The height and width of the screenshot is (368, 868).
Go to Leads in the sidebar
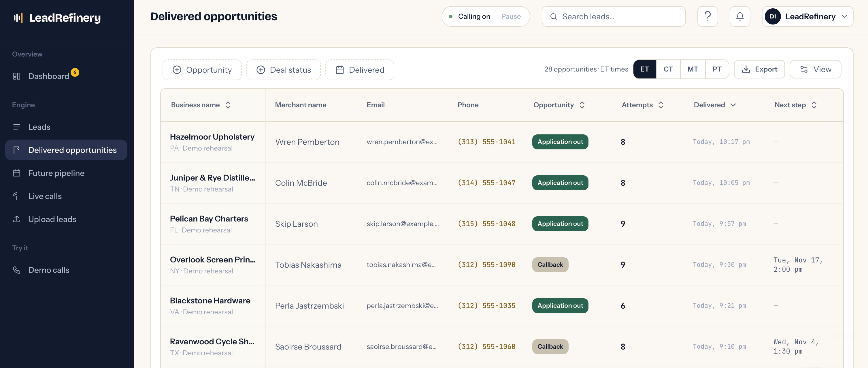pyautogui.click(x=66, y=127)
